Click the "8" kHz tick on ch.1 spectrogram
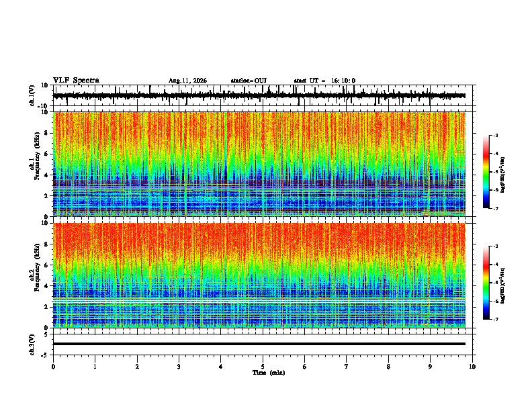The height and width of the screenshot is (411, 532). coord(46,133)
